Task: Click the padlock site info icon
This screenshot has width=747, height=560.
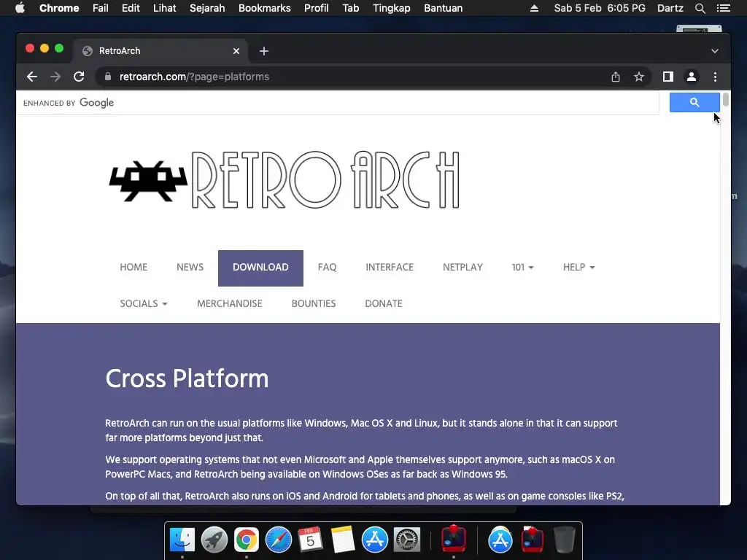Action: (108, 77)
